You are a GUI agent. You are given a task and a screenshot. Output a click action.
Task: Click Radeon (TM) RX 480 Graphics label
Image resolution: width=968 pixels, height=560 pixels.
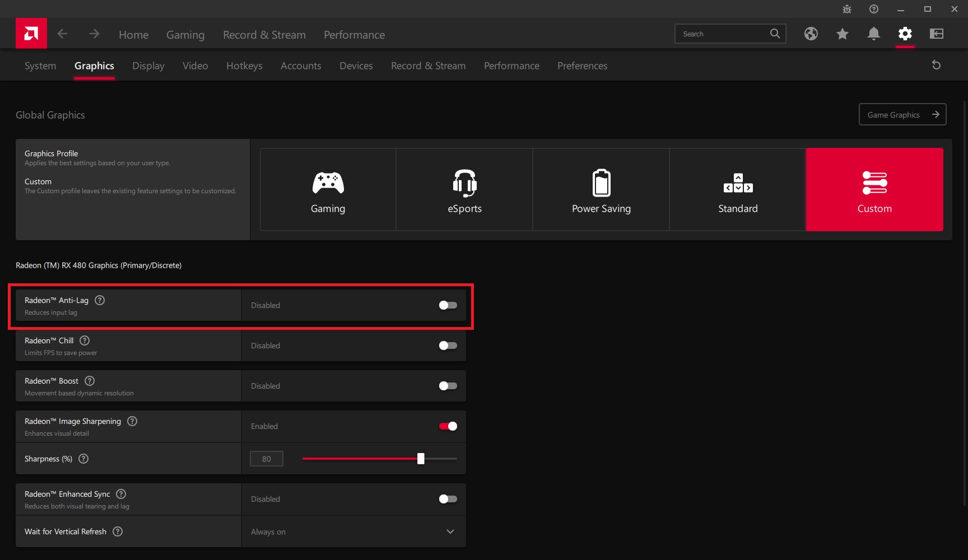click(99, 265)
